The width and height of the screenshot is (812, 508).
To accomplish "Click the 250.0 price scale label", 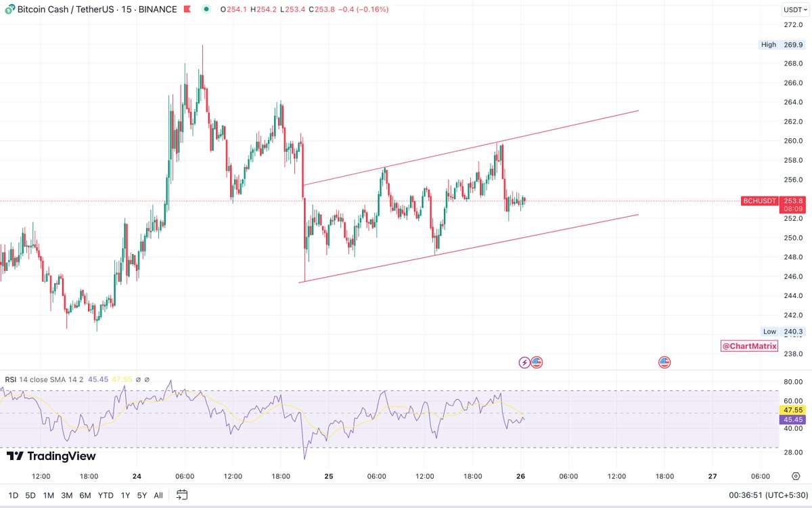I will point(793,238).
